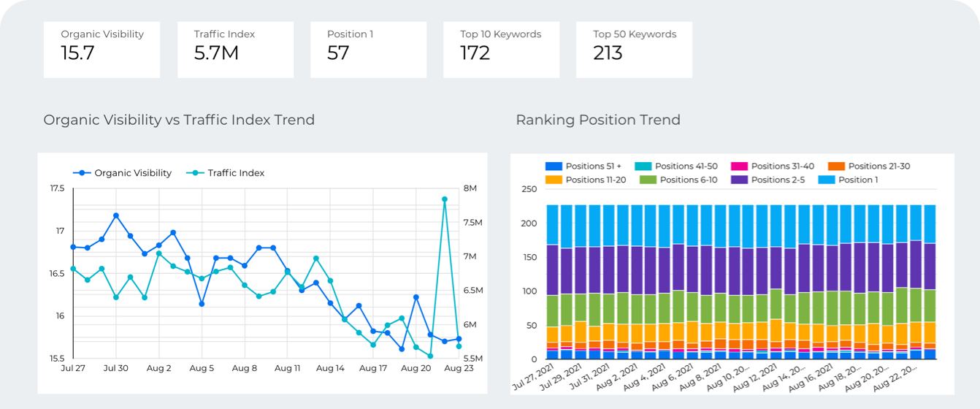The height and width of the screenshot is (409, 980).
Task: Click the Positions 51 + legend color swatch
Action: (x=554, y=167)
